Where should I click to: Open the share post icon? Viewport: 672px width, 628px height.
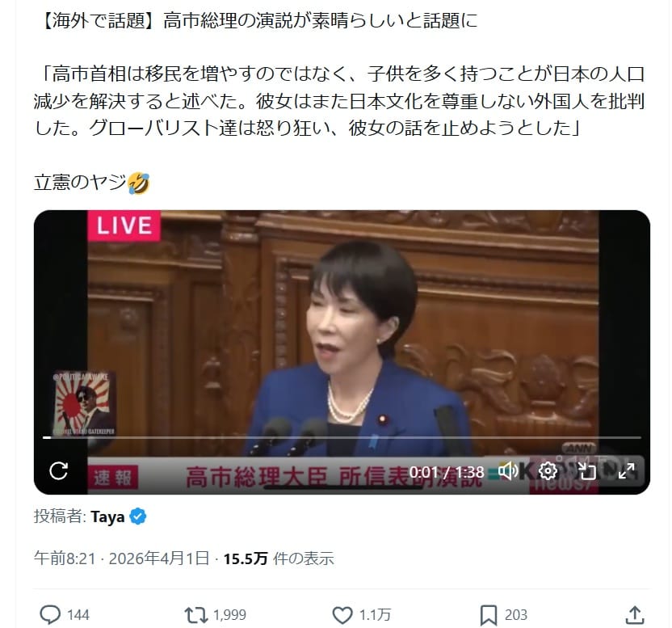pos(635,615)
